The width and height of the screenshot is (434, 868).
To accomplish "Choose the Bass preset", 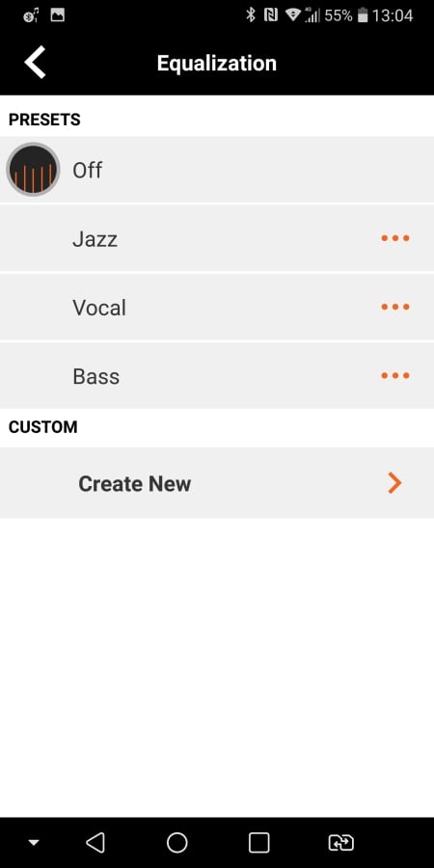I will tap(217, 376).
